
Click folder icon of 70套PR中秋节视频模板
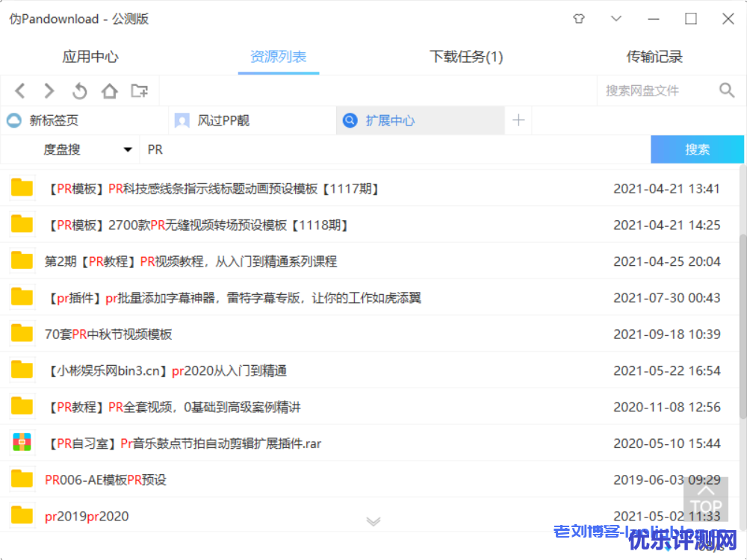(22, 334)
